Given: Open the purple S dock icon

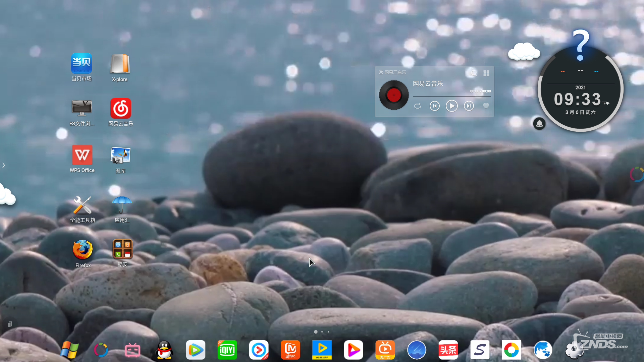Looking at the screenshot, I should coord(480,350).
